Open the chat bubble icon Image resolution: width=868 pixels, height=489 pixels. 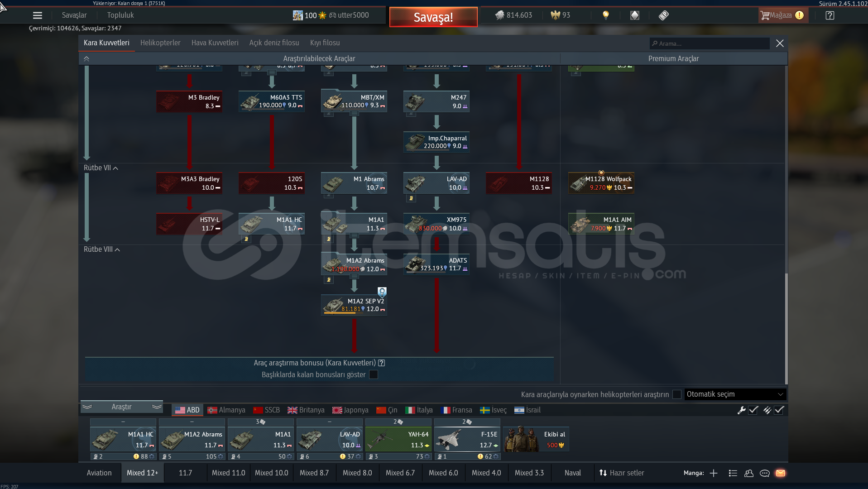tap(765, 473)
